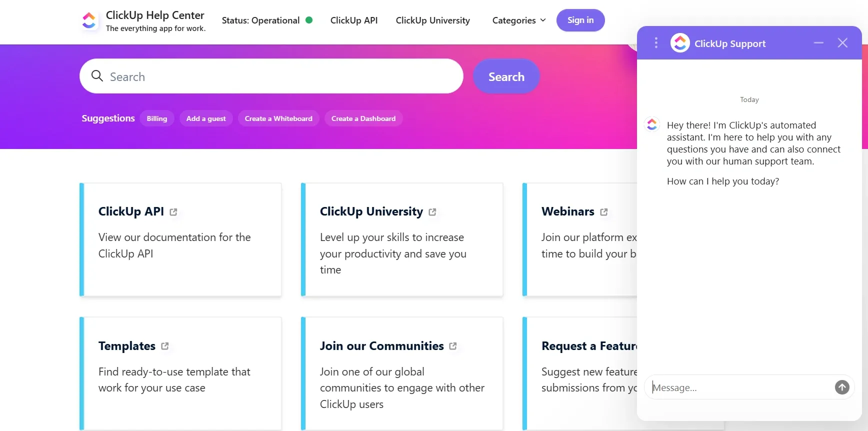Click the external link icon on Webinars card
This screenshot has height=431, width=868.
tap(604, 212)
